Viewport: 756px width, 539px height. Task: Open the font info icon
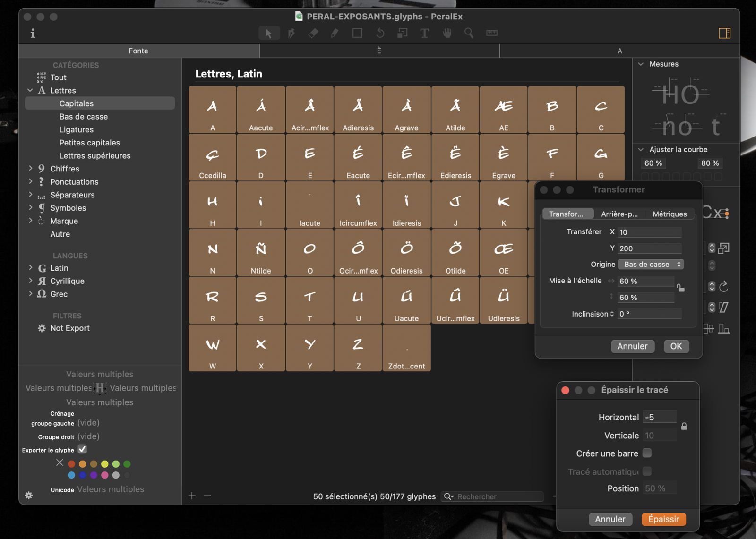(x=33, y=33)
